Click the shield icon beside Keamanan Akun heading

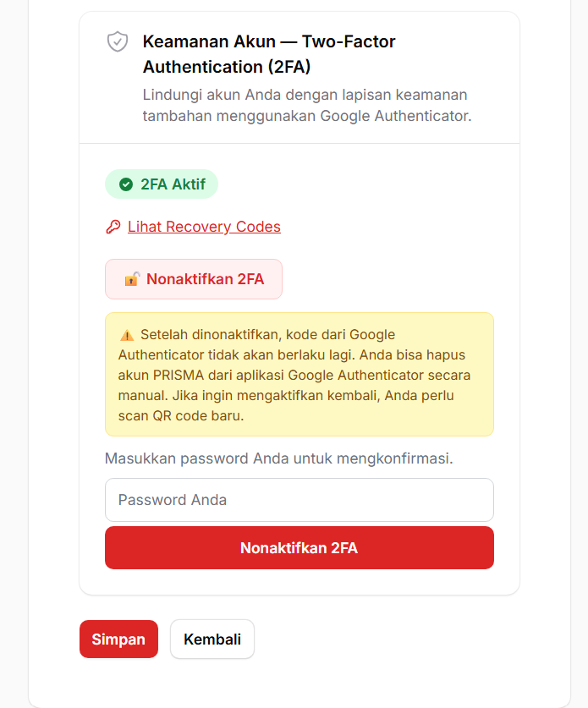tap(117, 42)
